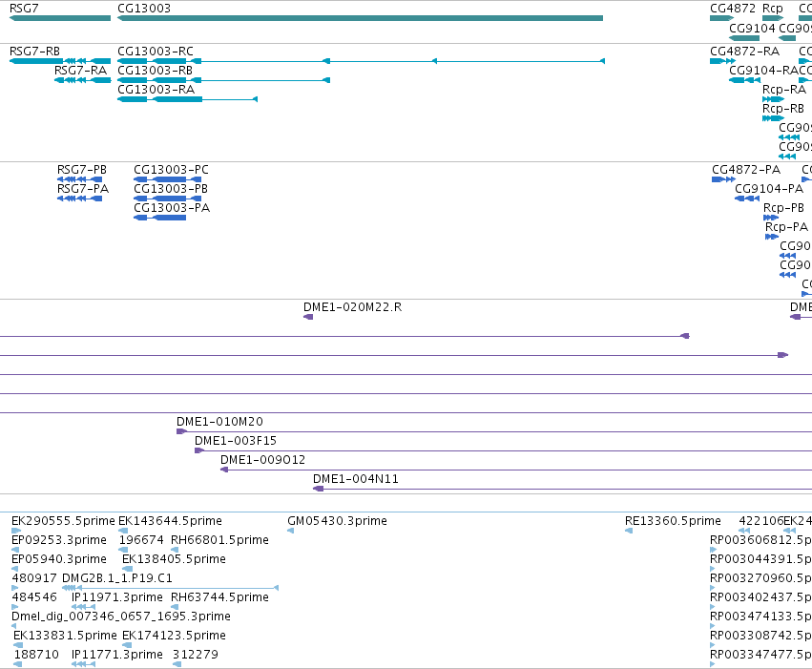Viewport: 812px width, 669px height.
Task: Select EST IP11771.3prime label
Action: pyautogui.click(x=117, y=655)
